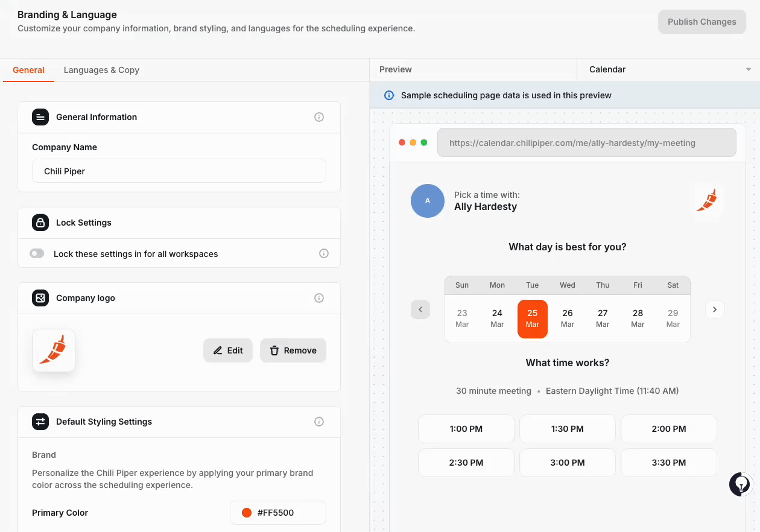Select the 1:00 PM time slot
The height and width of the screenshot is (532, 760).
pyautogui.click(x=466, y=429)
